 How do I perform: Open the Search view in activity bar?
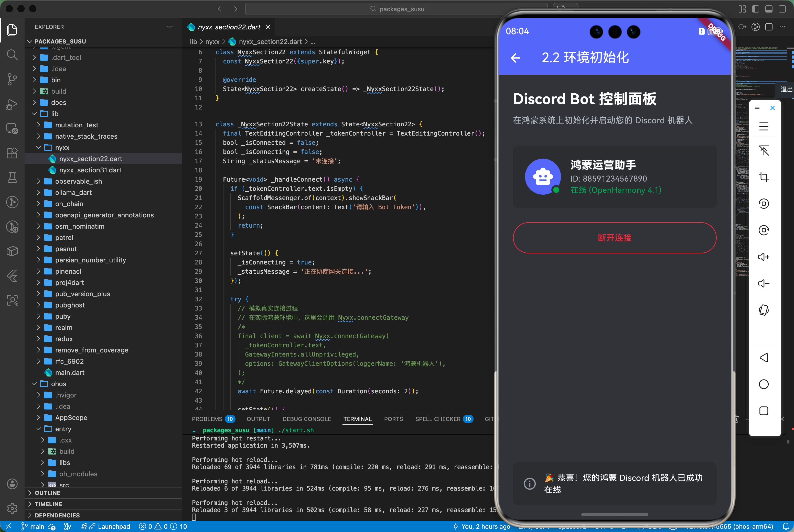[12, 54]
